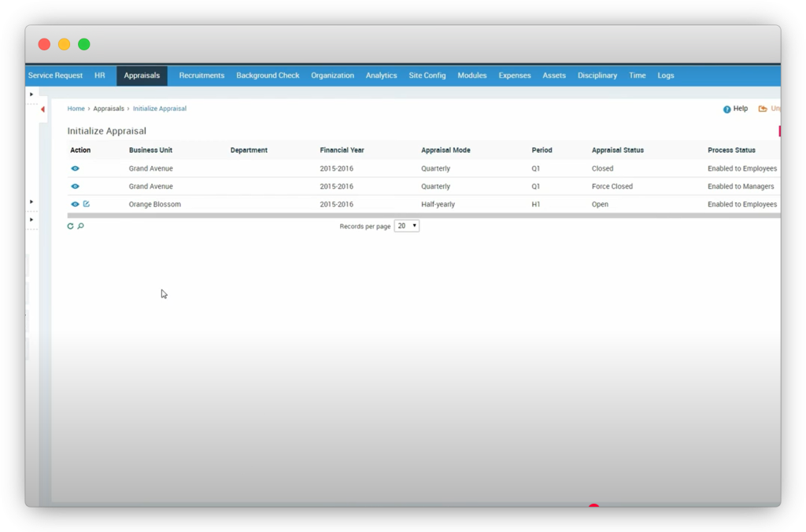The height and width of the screenshot is (532, 806).
Task: Expand the lowest left sidebar arrow
Action: [31, 220]
